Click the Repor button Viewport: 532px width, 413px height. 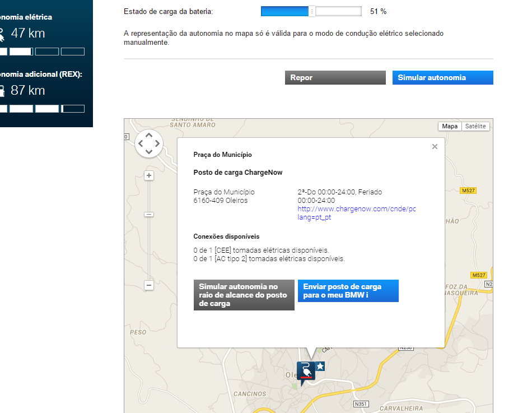coord(335,77)
